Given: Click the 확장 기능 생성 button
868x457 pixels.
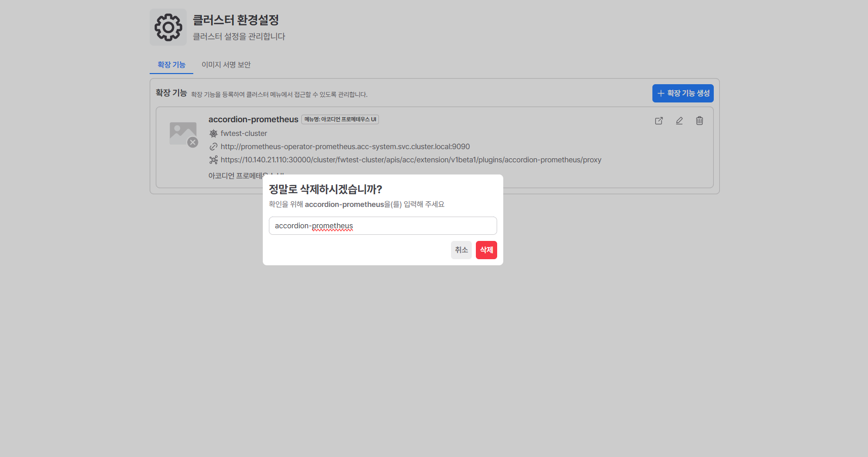Looking at the screenshot, I should (683, 93).
